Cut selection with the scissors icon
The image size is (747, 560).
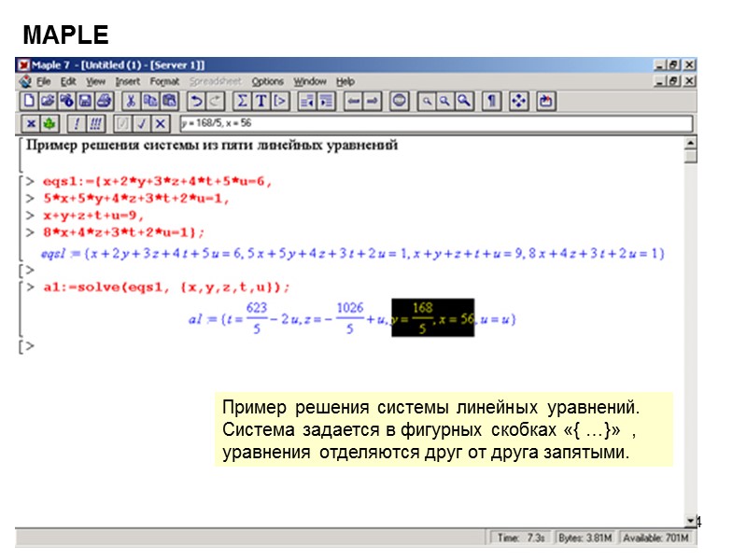point(131,101)
